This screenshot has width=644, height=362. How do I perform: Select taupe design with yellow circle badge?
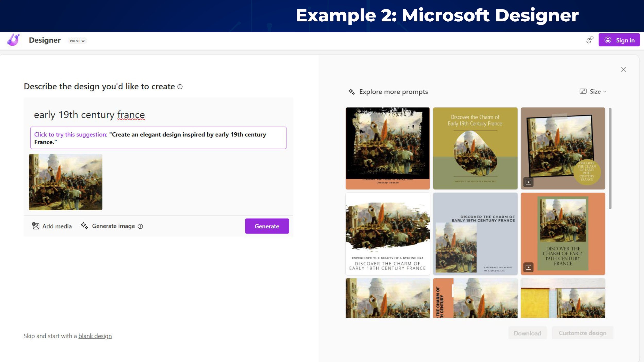(563, 148)
